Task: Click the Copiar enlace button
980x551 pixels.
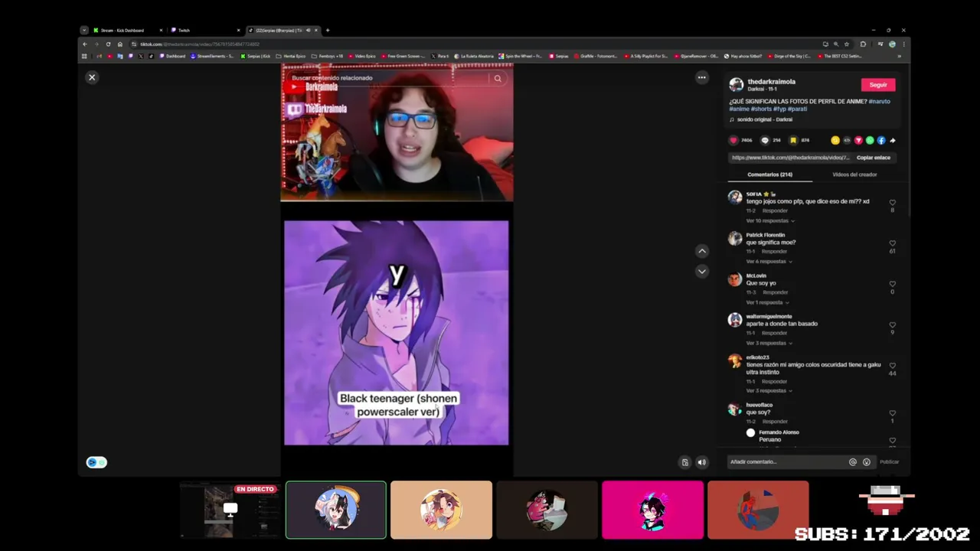Action: tap(873, 158)
